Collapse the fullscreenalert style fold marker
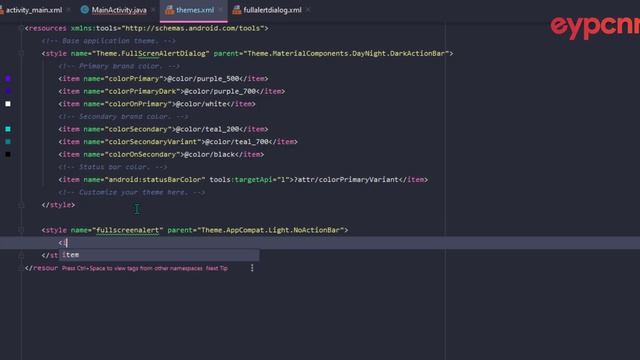The width and height of the screenshot is (640, 360). 21,230
